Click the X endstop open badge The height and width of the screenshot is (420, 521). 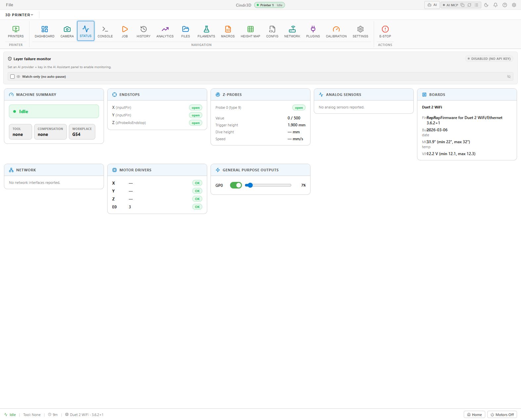click(196, 107)
